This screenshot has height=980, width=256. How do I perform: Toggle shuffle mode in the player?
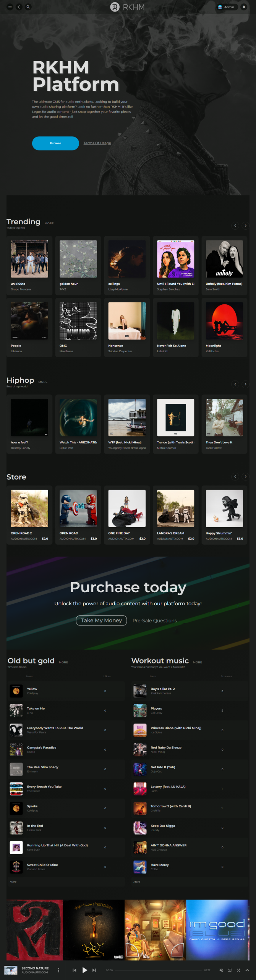click(238, 970)
